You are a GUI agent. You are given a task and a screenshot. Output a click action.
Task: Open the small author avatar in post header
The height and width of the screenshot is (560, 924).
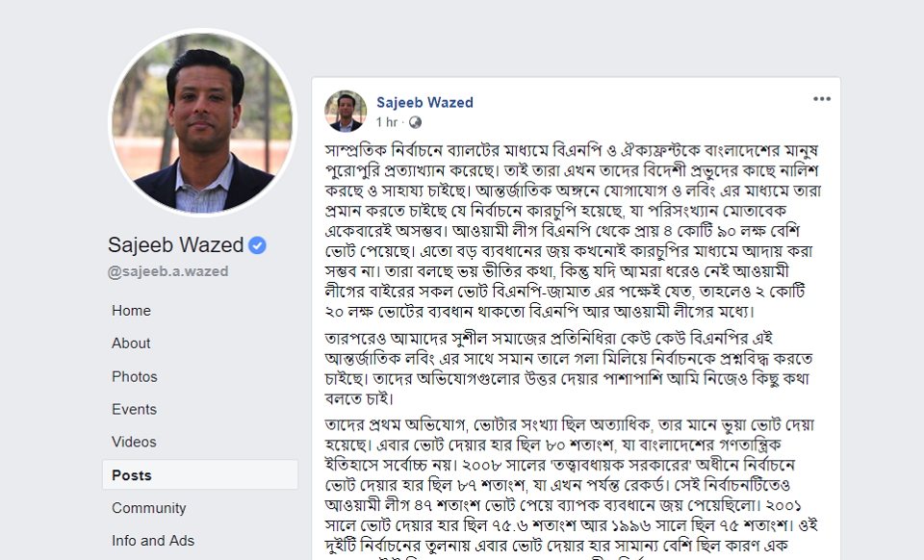[346, 111]
